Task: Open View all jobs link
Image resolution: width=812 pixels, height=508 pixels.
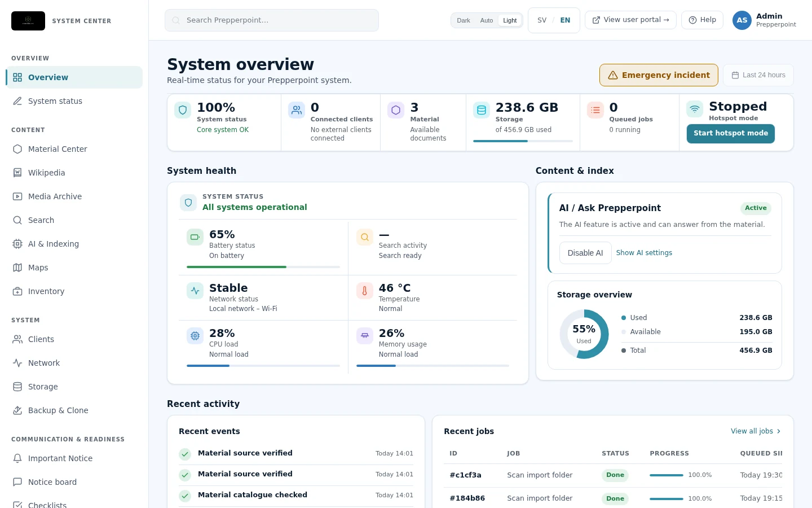Action: [x=756, y=431]
